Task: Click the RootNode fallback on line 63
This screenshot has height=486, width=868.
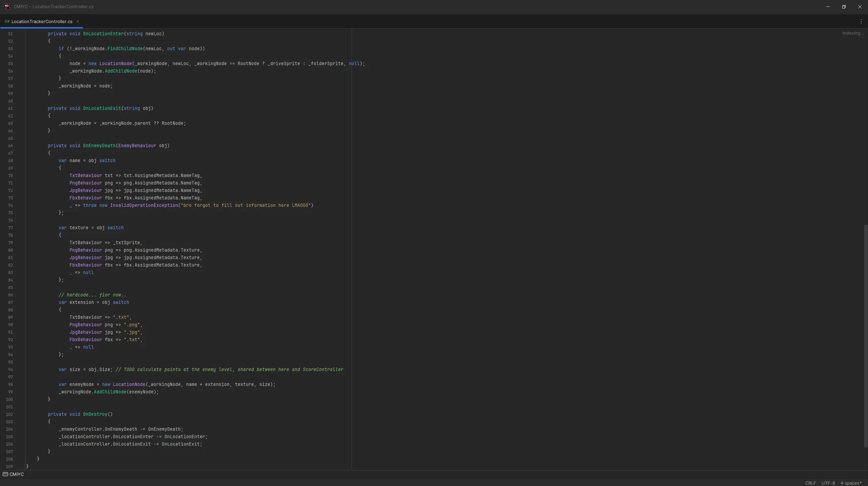Action: pos(172,123)
